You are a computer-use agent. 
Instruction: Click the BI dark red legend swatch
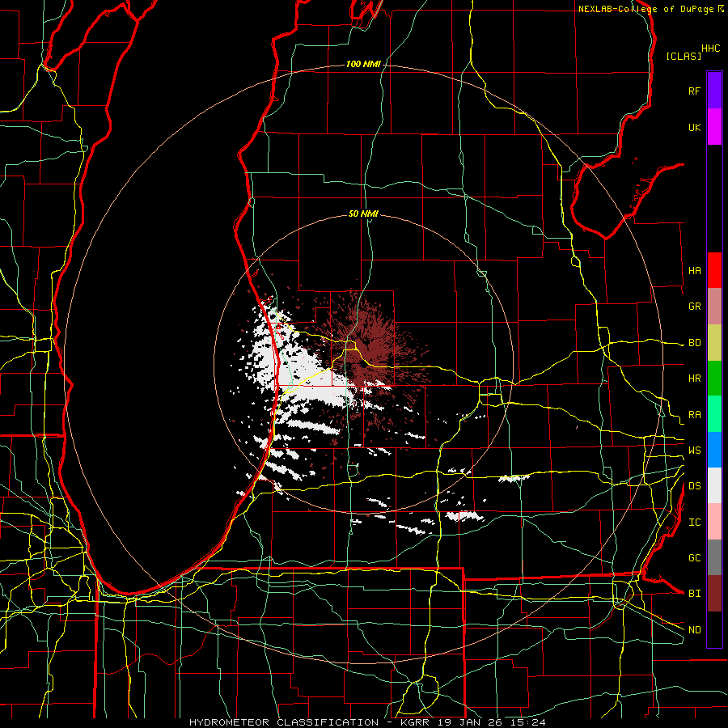714,594
